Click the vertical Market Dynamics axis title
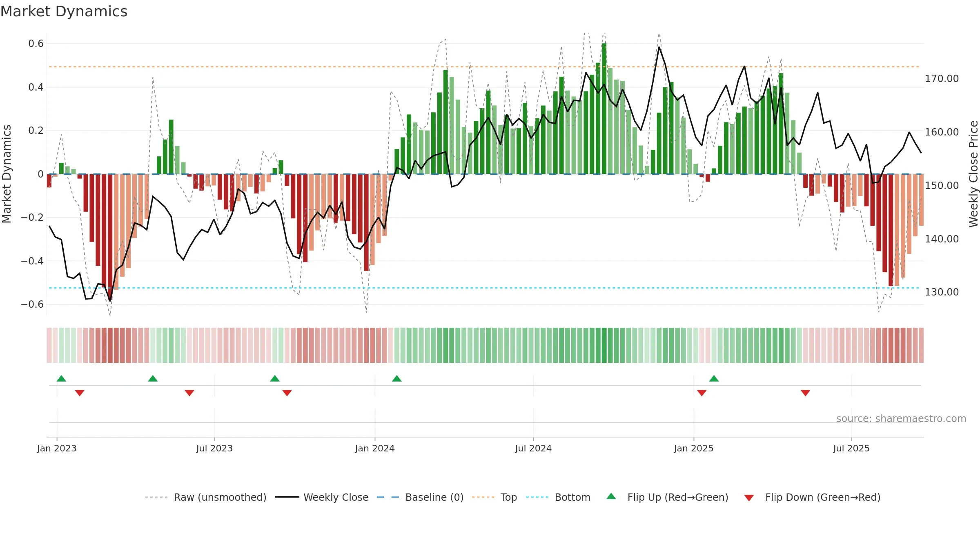Viewport: 980px width, 551px height. [7, 174]
